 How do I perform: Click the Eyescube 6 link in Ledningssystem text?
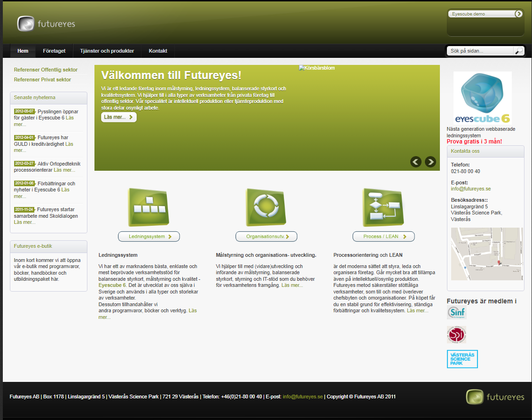point(112,285)
